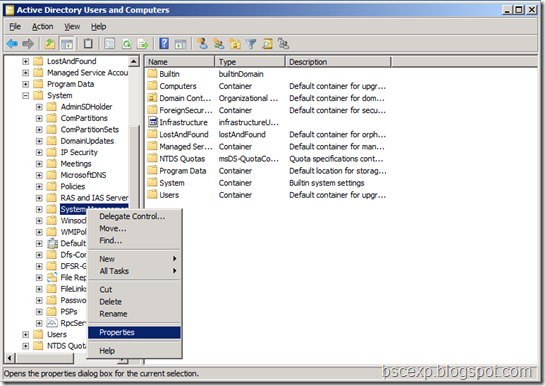The height and width of the screenshot is (386, 545).
Task: Expand the System Management node
Action: click(39, 209)
